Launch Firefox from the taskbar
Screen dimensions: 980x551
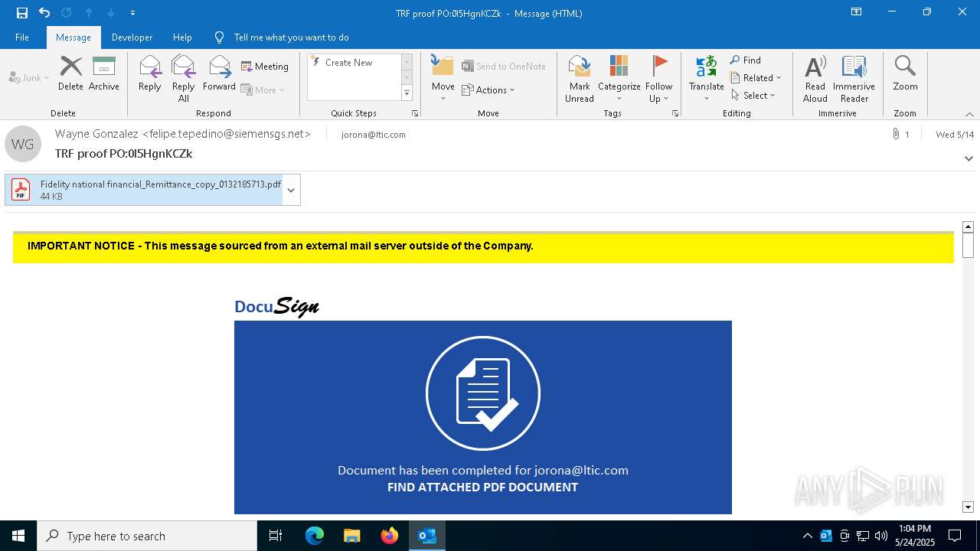click(x=390, y=536)
